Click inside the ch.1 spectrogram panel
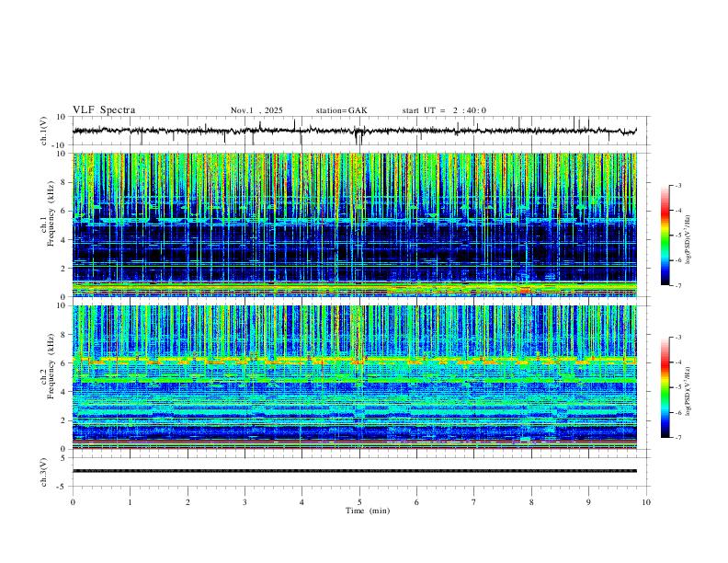 [x=355, y=224]
